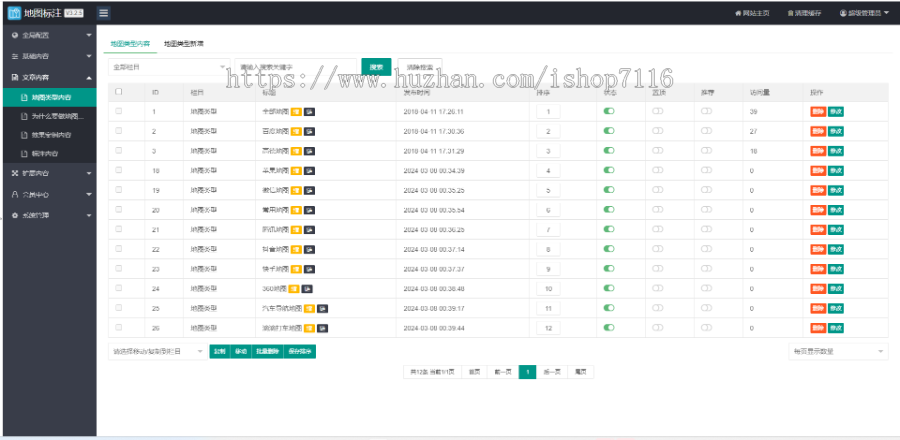Tick the checkbox for row ID 3
The image size is (900, 440).
(x=119, y=150)
